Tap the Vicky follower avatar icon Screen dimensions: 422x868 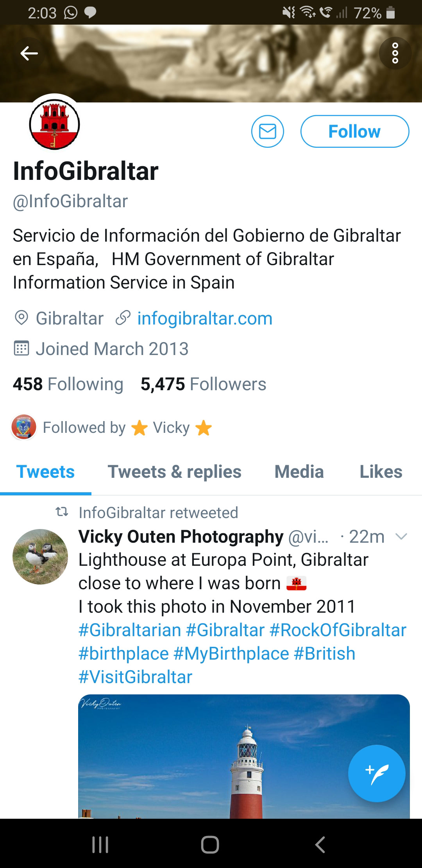tap(24, 427)
